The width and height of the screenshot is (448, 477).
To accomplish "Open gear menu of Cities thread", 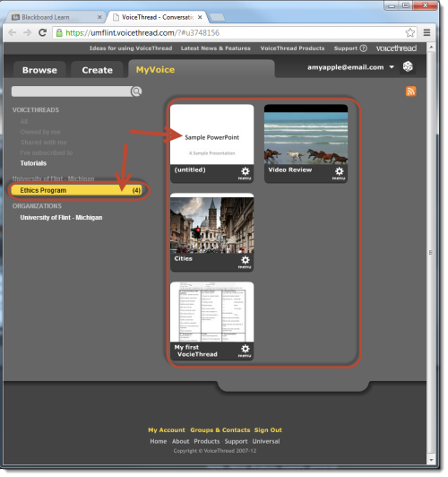I will [245, 262].
